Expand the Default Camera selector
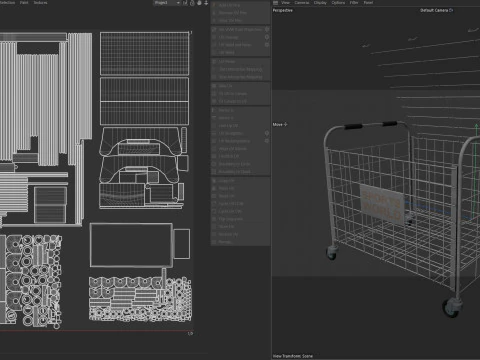The width and height of the screenshot is (480, 360). pyautogui.click(x=436, y=10)
